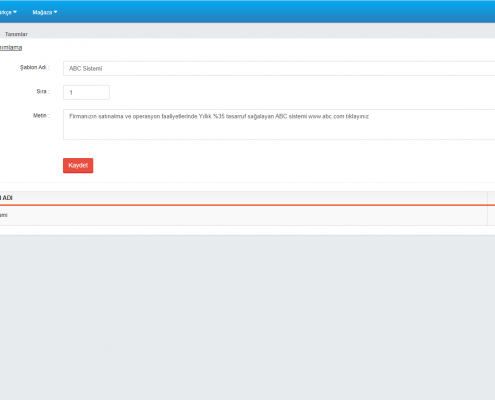495x400 pixels.
Task: Open the Türkçe language menu
Action: (8, 12)
